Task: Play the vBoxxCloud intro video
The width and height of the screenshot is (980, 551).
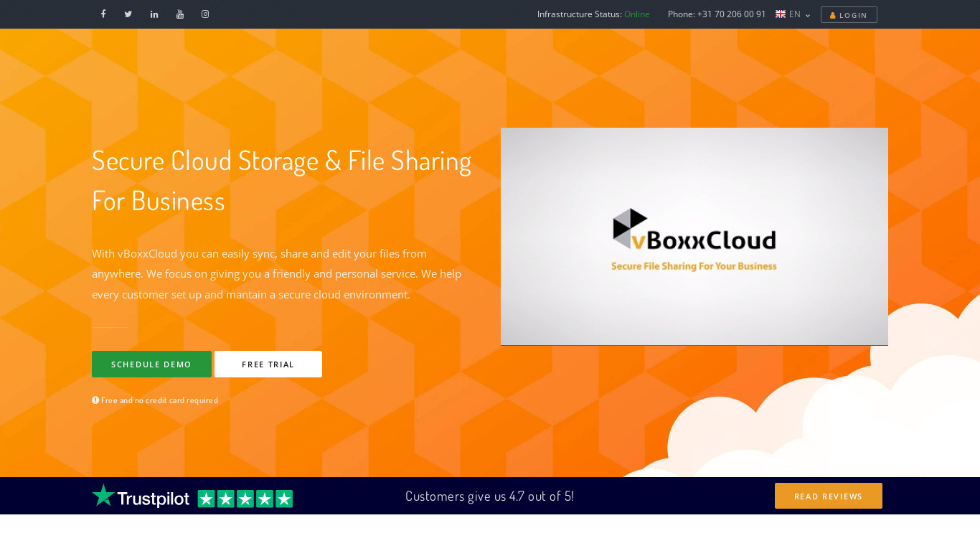Action: (x=694, y=237)
